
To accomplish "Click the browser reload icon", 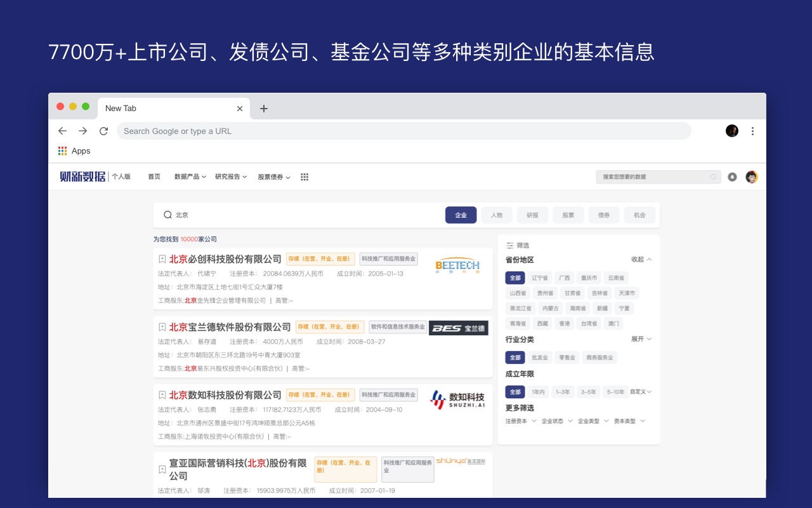I will tap(103, 131).
